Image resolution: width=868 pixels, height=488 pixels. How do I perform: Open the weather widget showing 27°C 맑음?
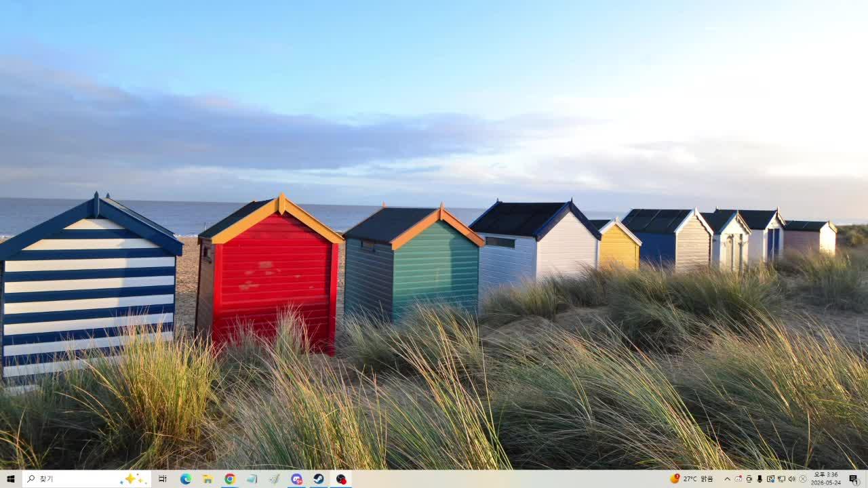pos(692,479)
